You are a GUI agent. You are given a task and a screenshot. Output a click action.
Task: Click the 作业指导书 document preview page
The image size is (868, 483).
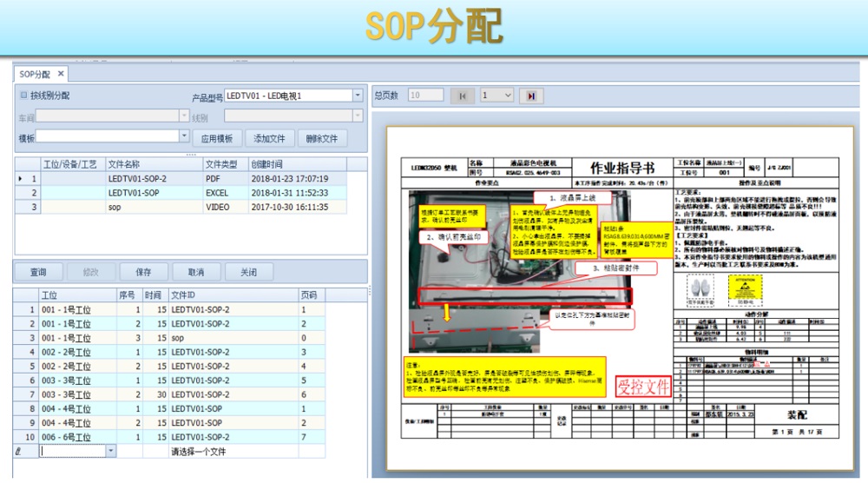tap(620, 299)
